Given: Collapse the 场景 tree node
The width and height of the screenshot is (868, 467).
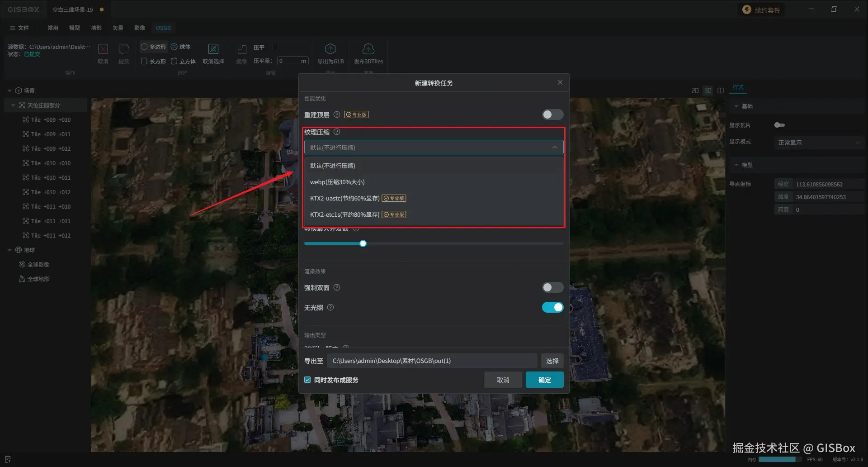Looking at the screenshot, I should [9, 91].
